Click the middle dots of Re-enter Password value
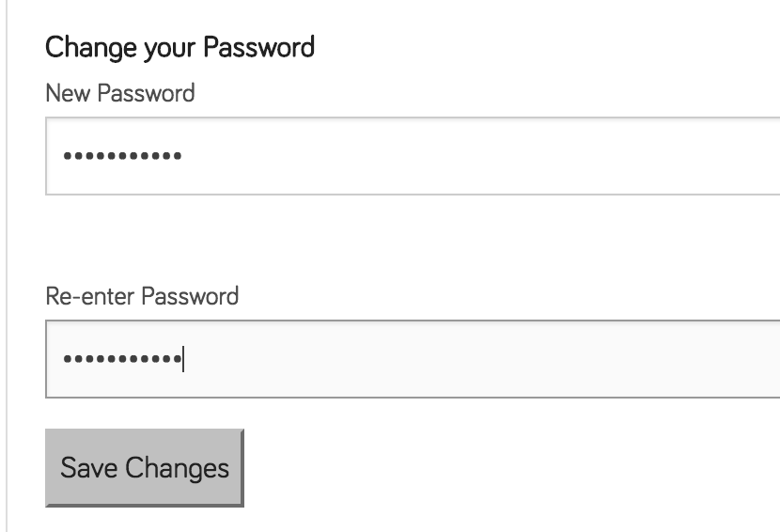780x532 pixels. (x=122, y=359)
